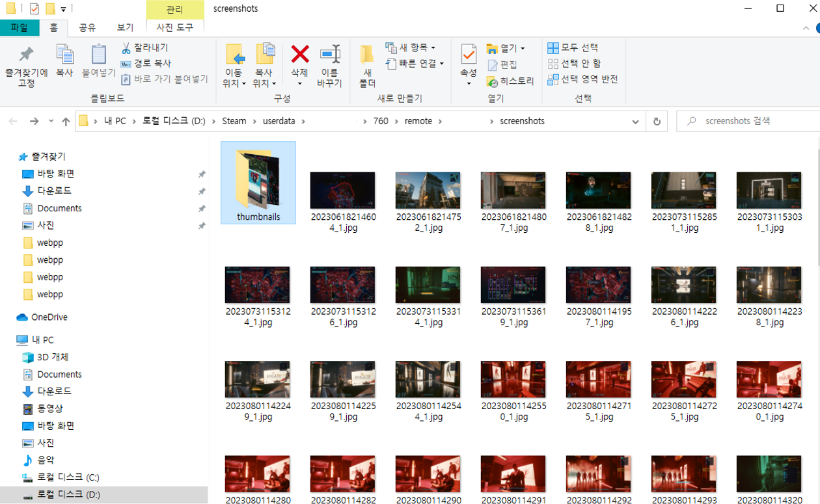This screenshot has height=504, width=820.
Task: Go back with the left arrow
Action: [x=13, y=122]
